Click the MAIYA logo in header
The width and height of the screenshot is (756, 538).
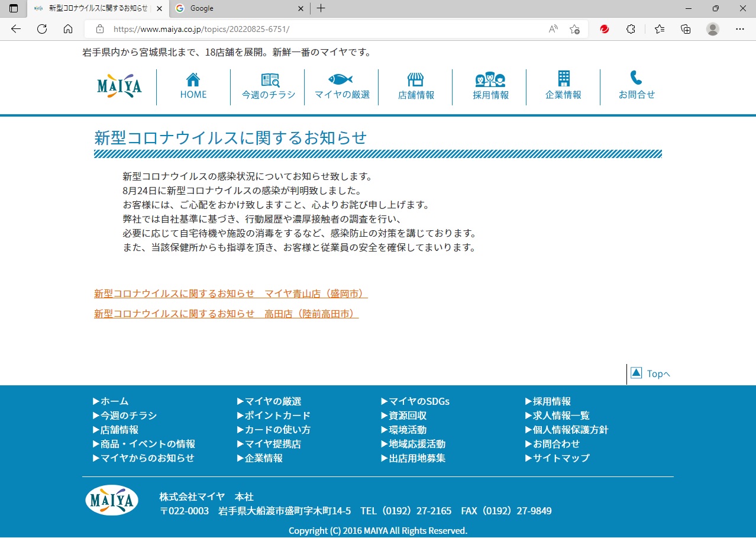pyautogui.click(x=119, y=86)
